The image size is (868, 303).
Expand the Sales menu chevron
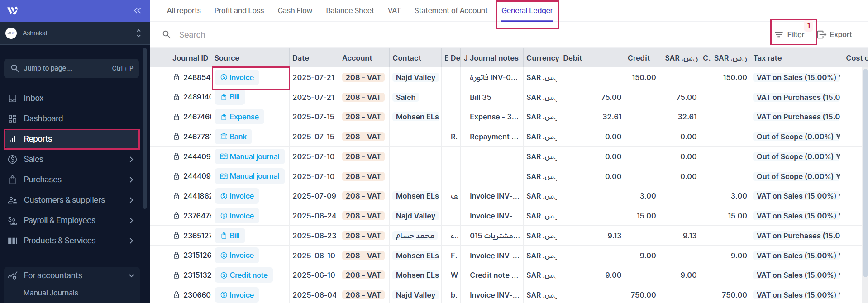pos(131,159)
